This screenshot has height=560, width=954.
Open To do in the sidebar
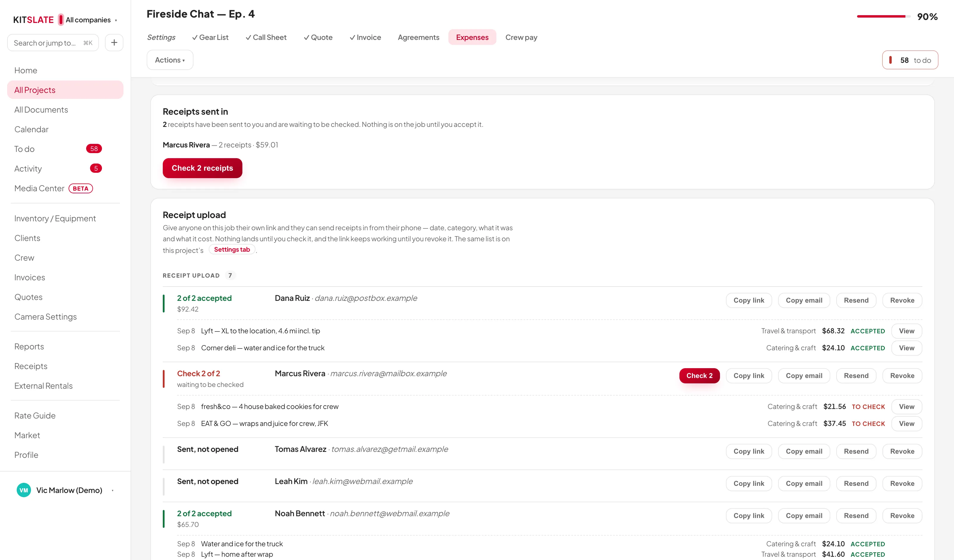(x=65, y=149)
